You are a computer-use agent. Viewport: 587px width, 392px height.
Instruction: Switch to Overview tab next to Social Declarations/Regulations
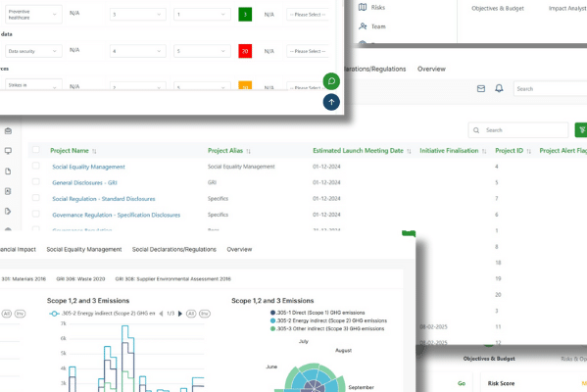tap(239, 249)
